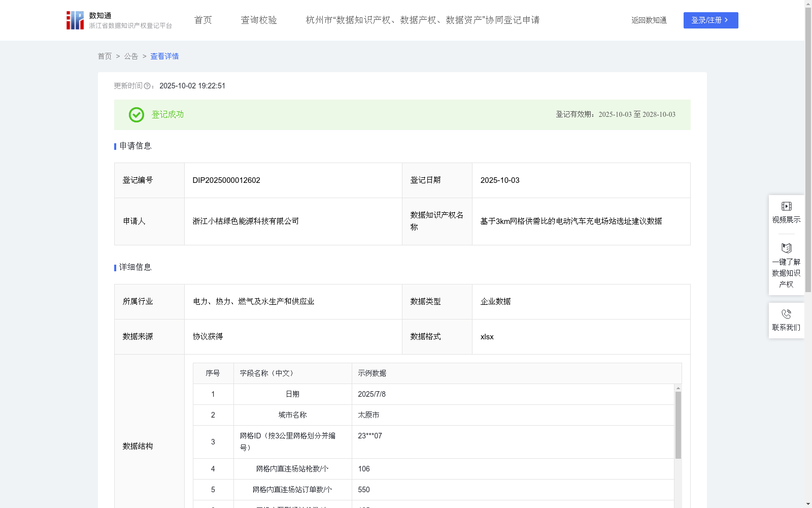
Task: Click the page scrollbar down arrow
Action: (x=808, y=504)
